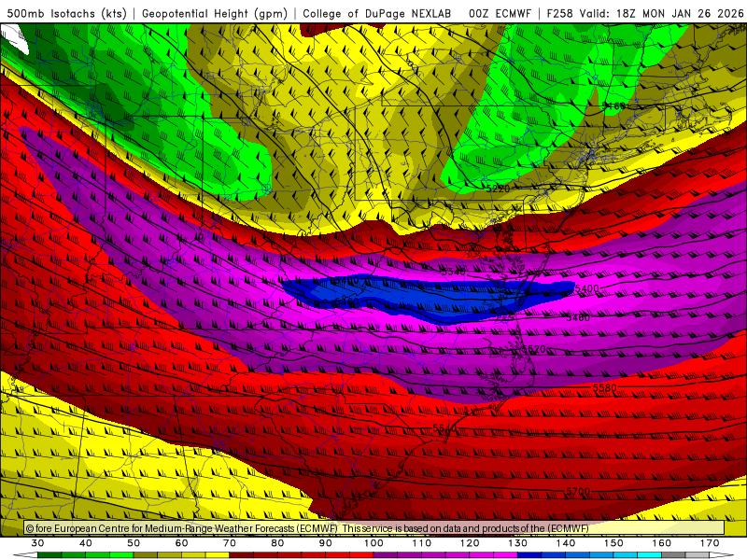Viewport: 747px width, 560px height.
Task: Select the '00Z ECMWF' model run label
Action: [500, 13]
